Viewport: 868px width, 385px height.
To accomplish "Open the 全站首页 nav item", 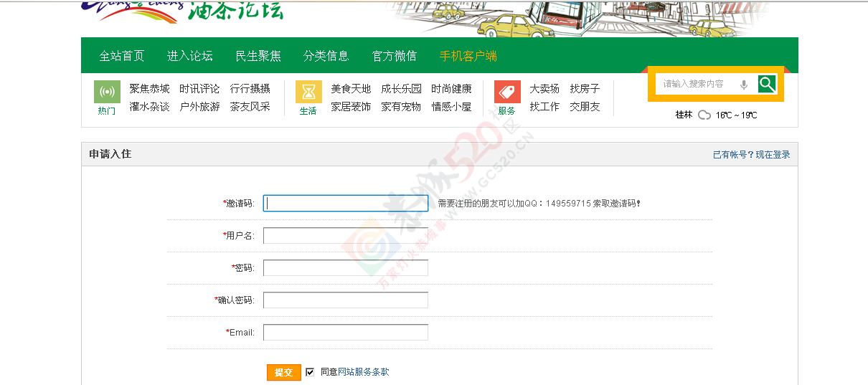I will 122,56.
